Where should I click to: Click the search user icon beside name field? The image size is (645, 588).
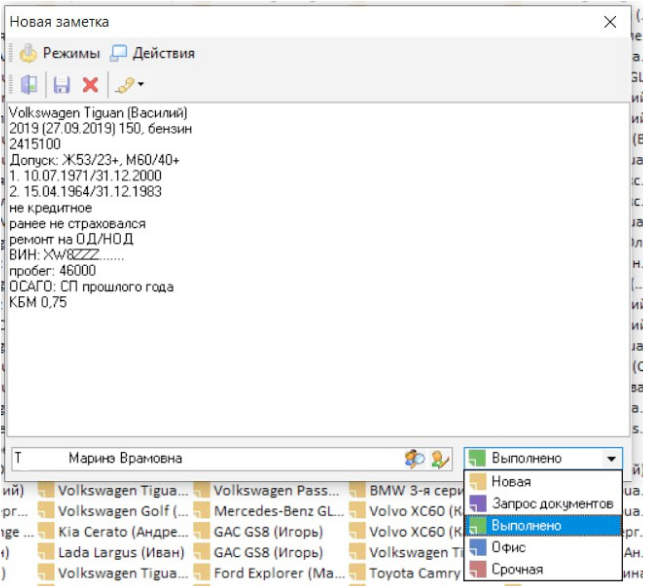[x=414, y=458]
